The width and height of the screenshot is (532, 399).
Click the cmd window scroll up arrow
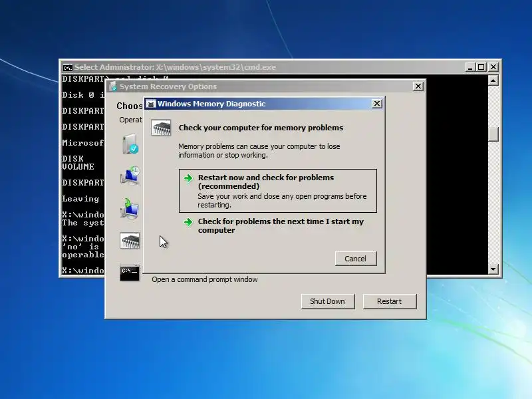493,80
